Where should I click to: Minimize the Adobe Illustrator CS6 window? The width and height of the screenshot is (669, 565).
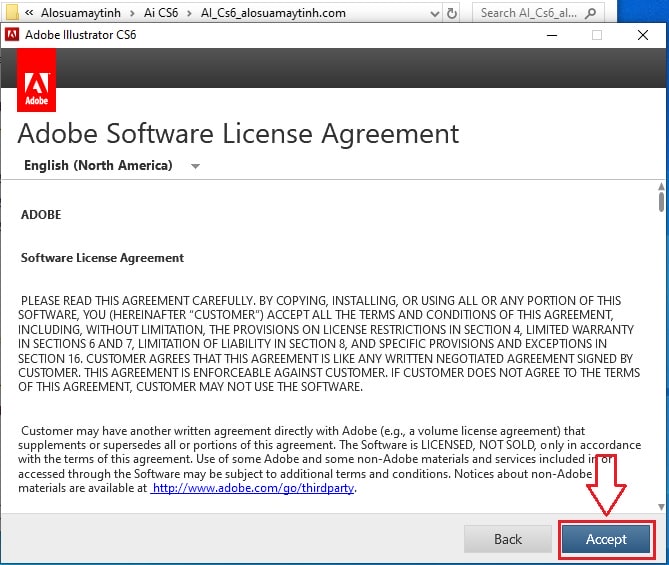[552, 35]
